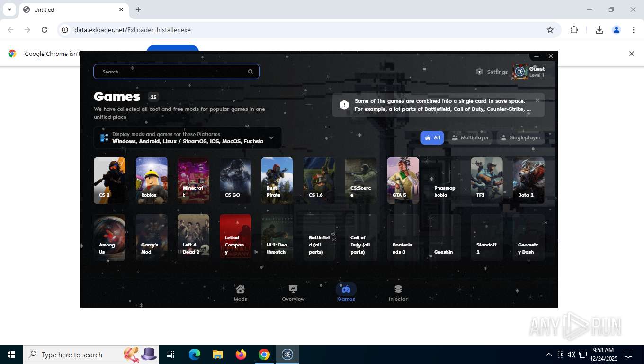644x364 pixels.
Task: Open File Explorer from the taskbar
Action: tap(217, 355)
